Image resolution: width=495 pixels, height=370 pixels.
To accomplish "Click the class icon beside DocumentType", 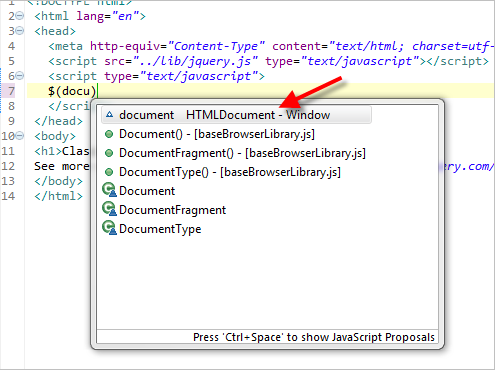I will (109, 228).
